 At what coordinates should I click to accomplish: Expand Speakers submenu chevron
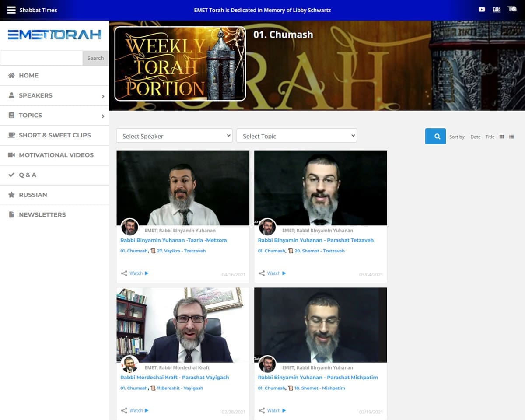(103, 96)
